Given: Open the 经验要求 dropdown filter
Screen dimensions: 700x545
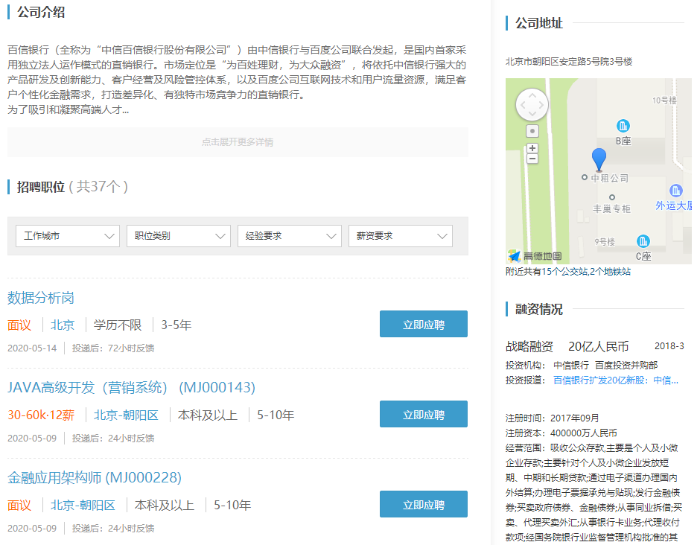Looking at the screenshot, I should [x=290, y=236].
